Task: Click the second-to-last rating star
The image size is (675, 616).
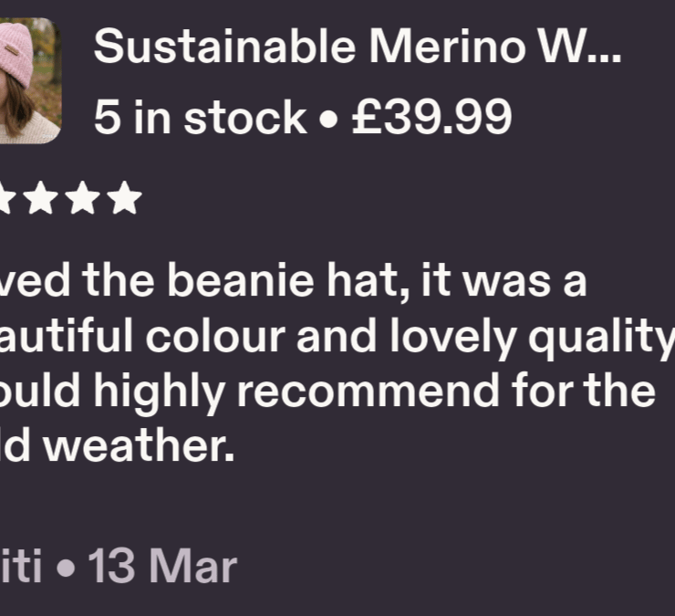Action: (83, 198)
